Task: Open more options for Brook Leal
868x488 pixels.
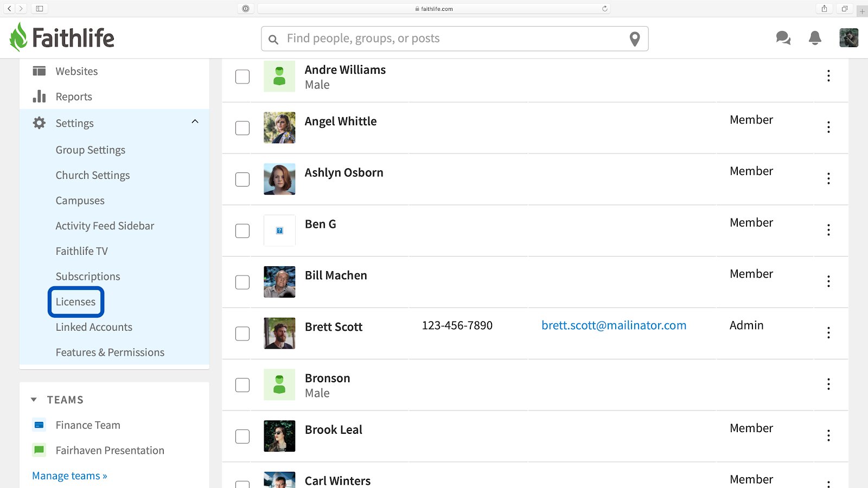Action: pos(828,435)
